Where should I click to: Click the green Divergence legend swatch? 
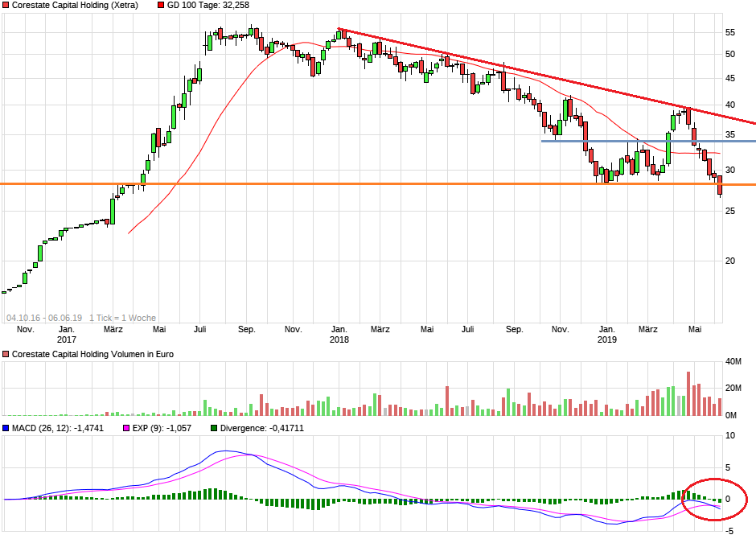214,428
